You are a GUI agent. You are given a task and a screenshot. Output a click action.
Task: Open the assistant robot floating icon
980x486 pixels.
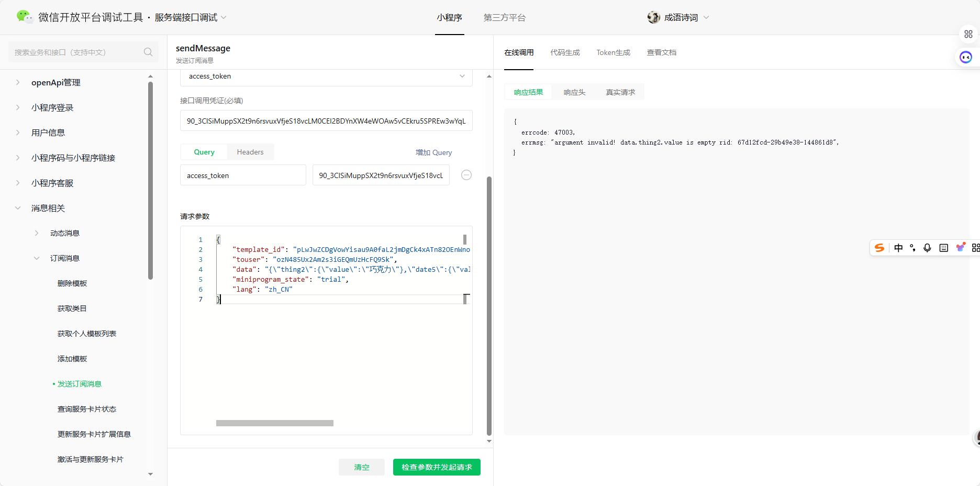pos(966,57)
